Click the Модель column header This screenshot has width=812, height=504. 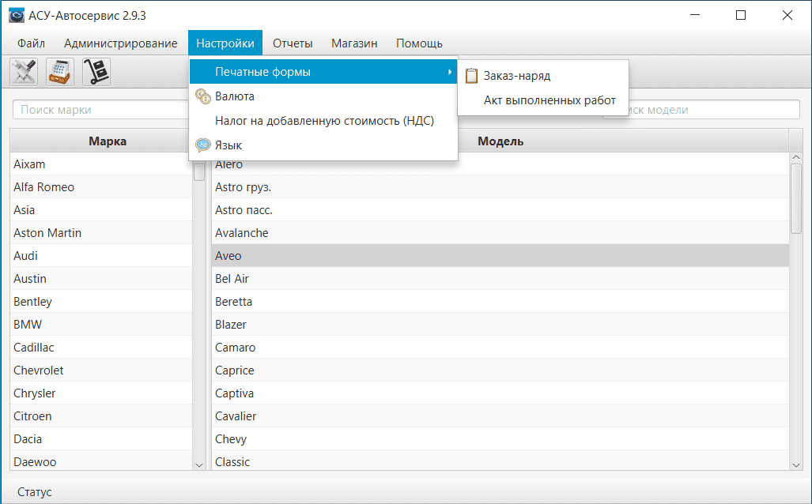(500, 141)
